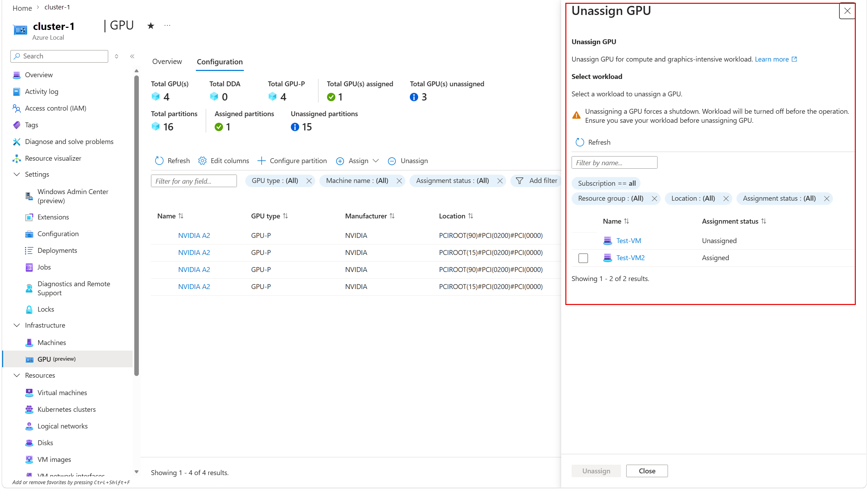Switch to the Overview tab
Viewport: 868px width, 489px height.
click(167, 62)
